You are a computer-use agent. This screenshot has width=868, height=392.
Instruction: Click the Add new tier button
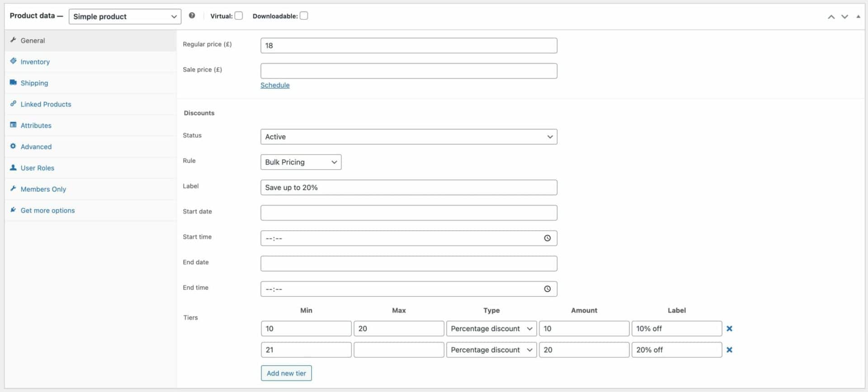point(286,373)
